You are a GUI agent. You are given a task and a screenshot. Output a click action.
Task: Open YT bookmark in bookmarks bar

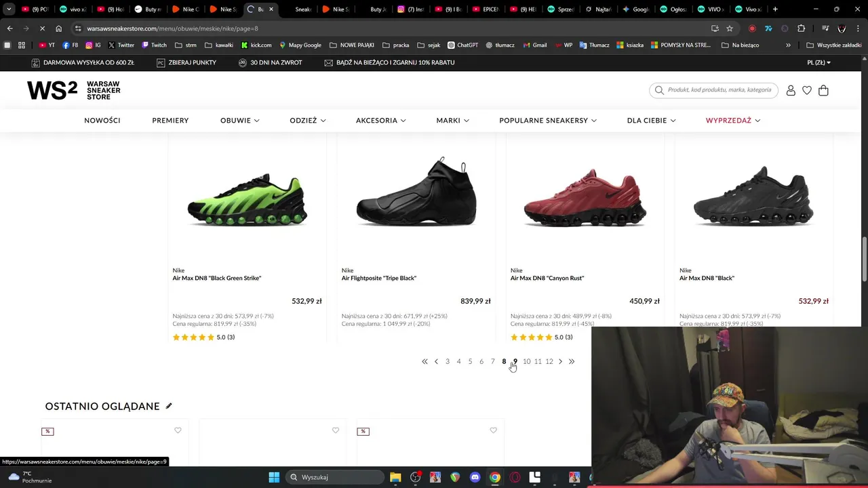[47, 45]
